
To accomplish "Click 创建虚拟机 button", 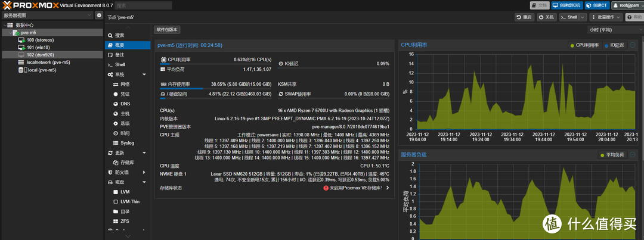I will coord(566,5).
